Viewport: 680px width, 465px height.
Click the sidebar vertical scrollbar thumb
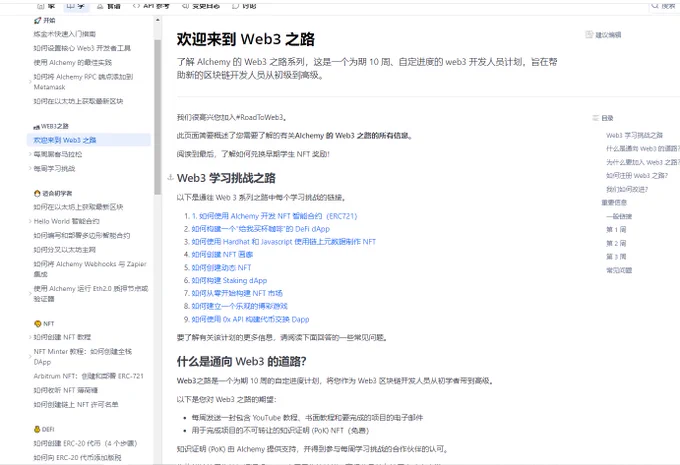(x=157, y=117)
